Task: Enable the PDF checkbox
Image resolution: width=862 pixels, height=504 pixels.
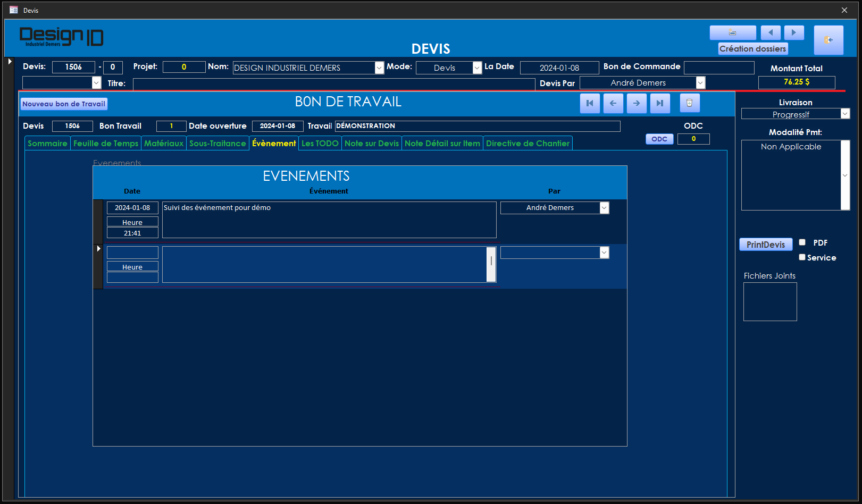Action: tap(802, 242)
